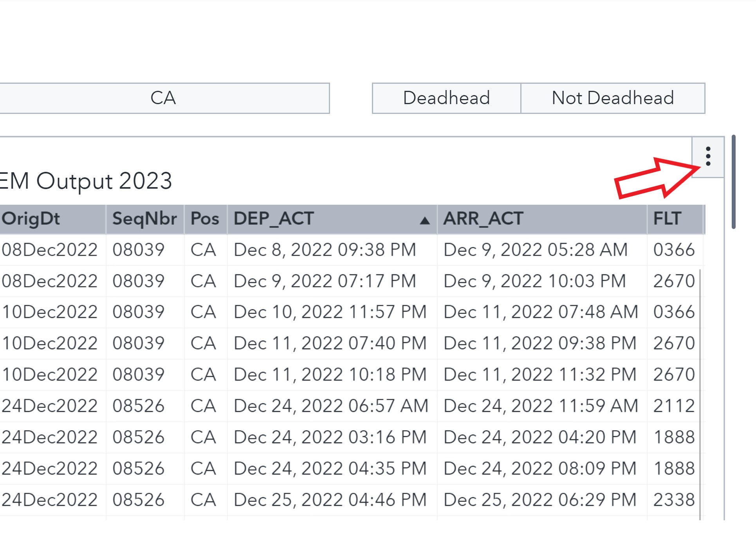Viewport: 756px width, 541px height.
Task: Click the DEP_ACT column header label
Action: point(274,218)
